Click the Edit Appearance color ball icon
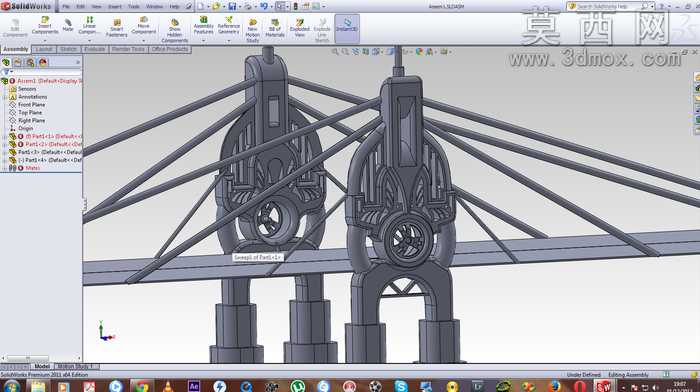Viewport: 700px width, 392px height. 419,52
